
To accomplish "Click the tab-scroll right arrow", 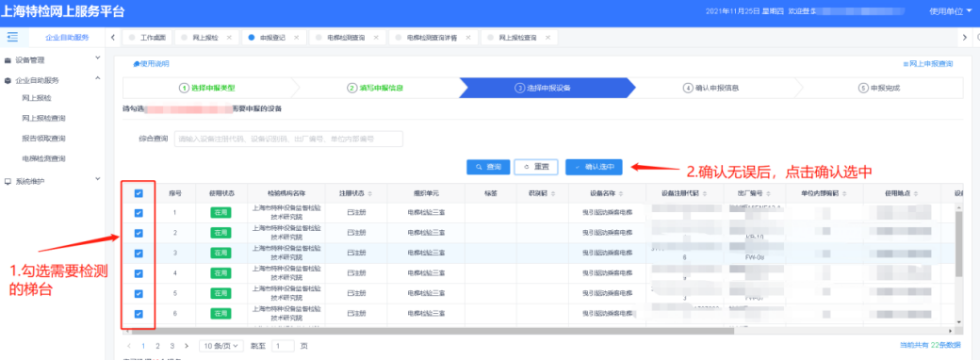I will 965,38.
